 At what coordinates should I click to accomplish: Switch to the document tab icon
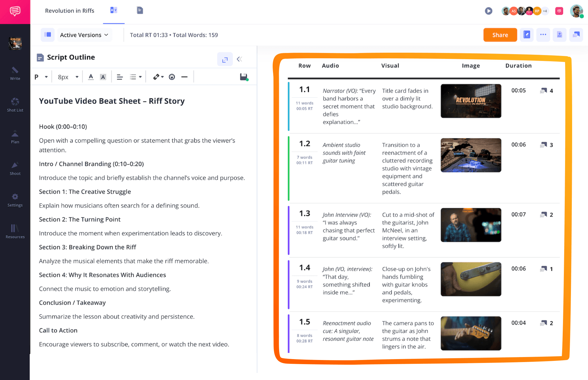140,11
